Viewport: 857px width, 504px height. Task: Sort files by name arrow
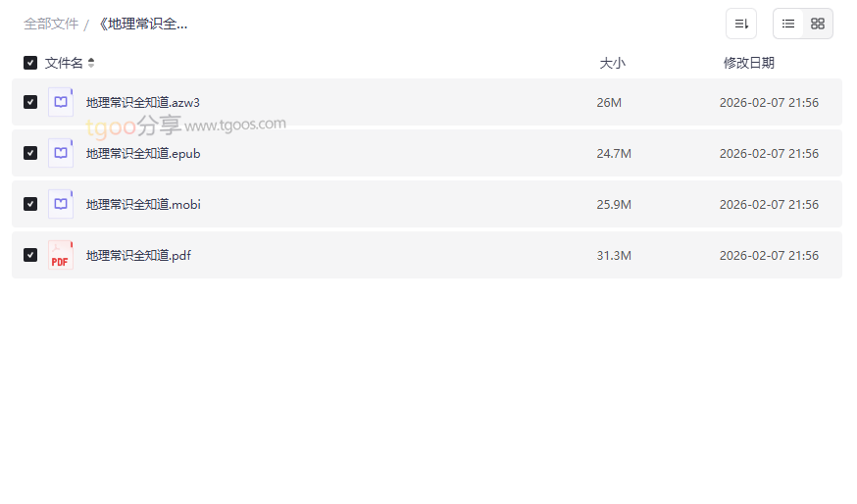tap(91, 63)
